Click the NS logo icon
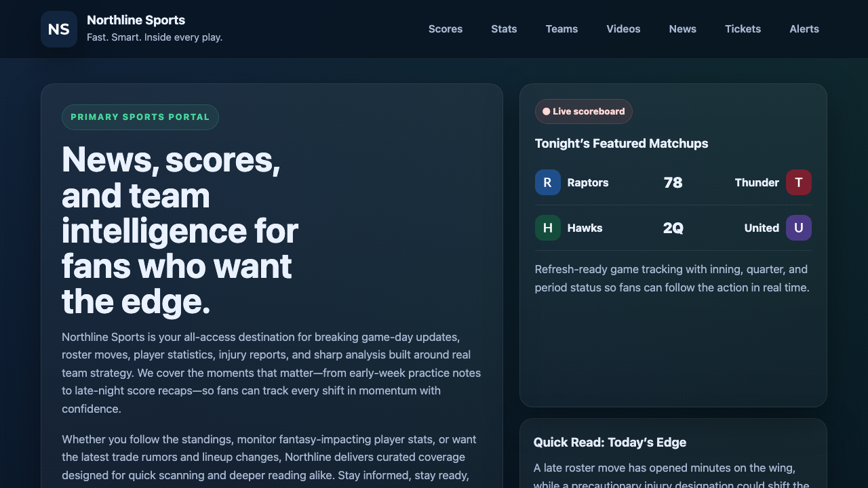 click(59, 29)
